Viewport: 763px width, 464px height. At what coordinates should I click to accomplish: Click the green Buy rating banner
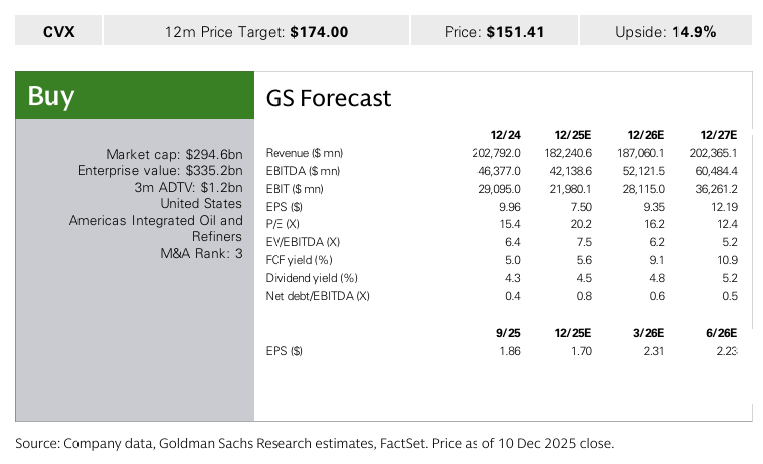point(135,96)
